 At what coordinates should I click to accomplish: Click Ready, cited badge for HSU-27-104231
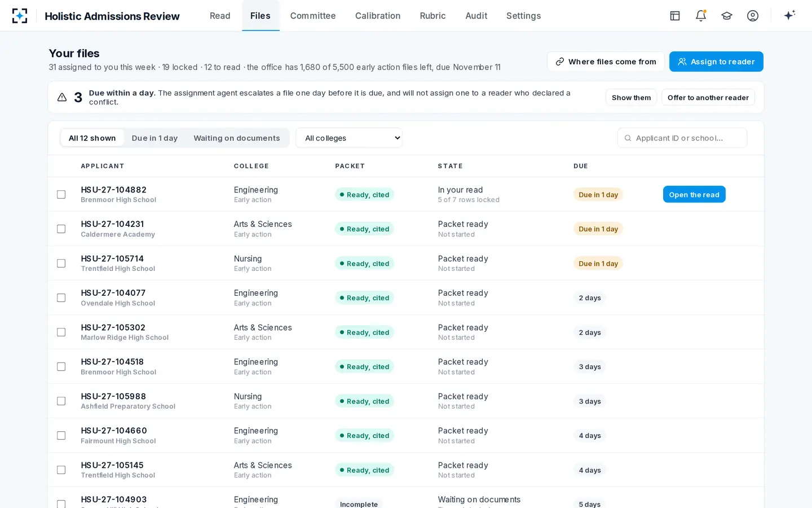[364, 229]
